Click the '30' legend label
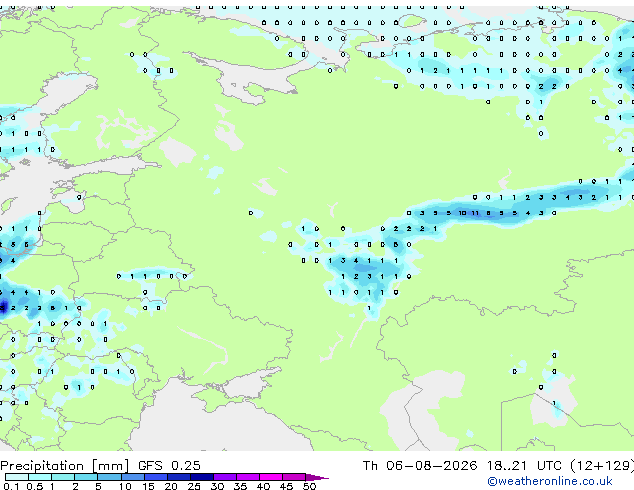The width and height of the screenshot is (634, 490). pyautogui.click(x=217, y=486)
